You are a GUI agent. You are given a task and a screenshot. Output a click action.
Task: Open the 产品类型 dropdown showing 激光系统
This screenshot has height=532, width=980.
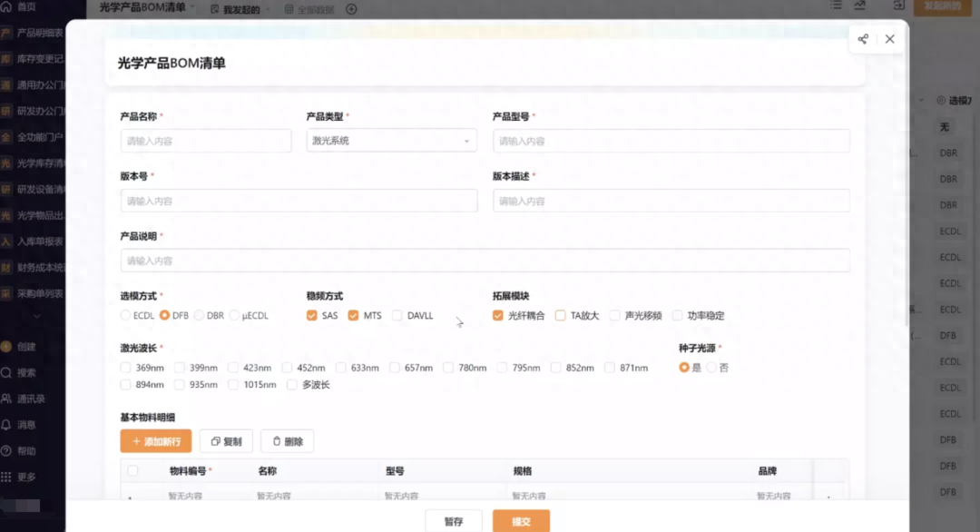(392, 141)
